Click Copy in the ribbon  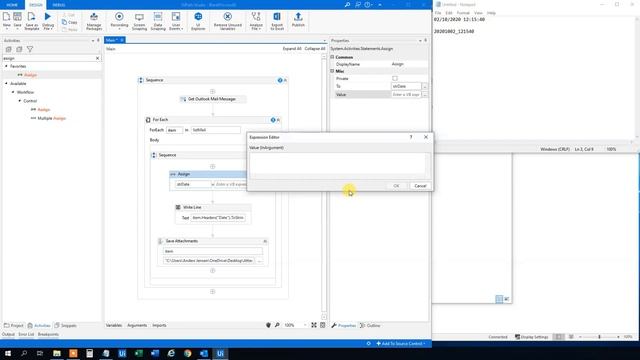70,22
